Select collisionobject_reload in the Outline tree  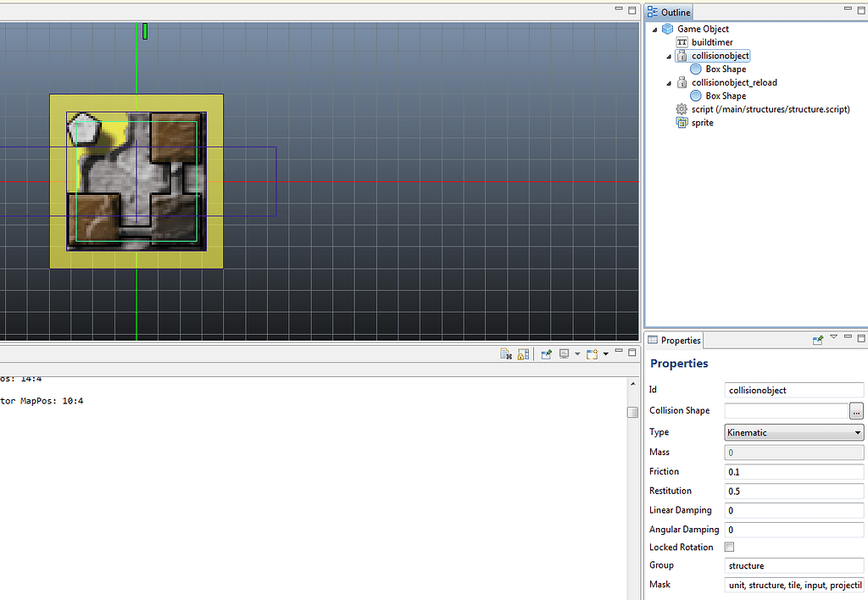(x=734, y=82)
